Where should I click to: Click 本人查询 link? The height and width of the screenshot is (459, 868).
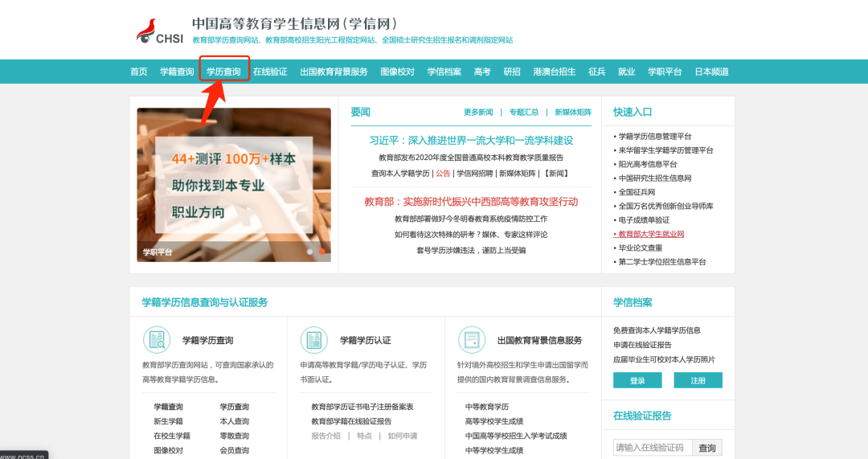[234, 421]
